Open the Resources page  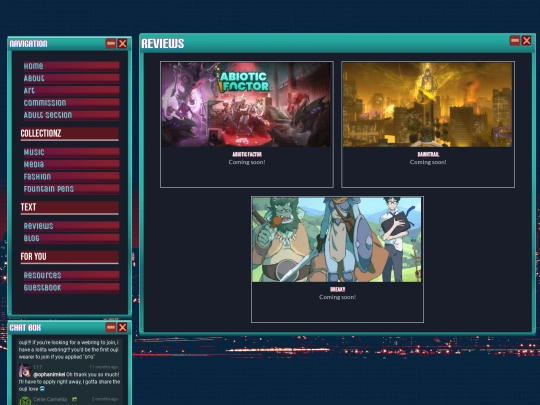pos(71,275)
